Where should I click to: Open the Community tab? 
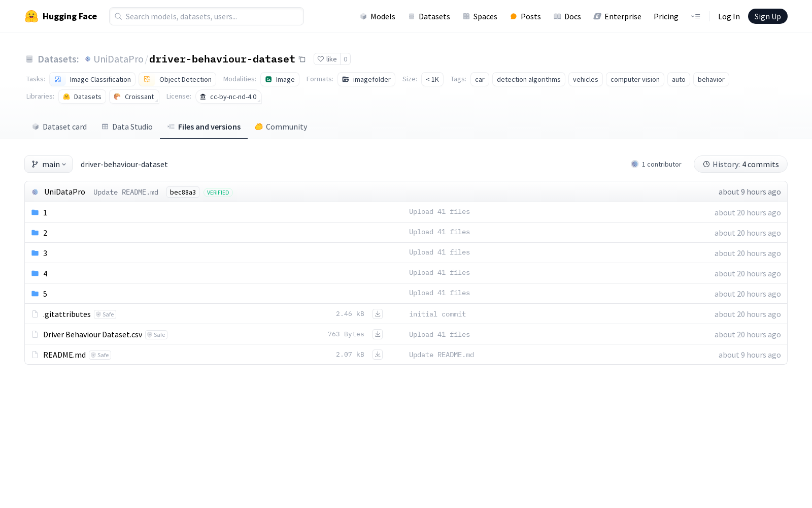click(x=281, y=127)
